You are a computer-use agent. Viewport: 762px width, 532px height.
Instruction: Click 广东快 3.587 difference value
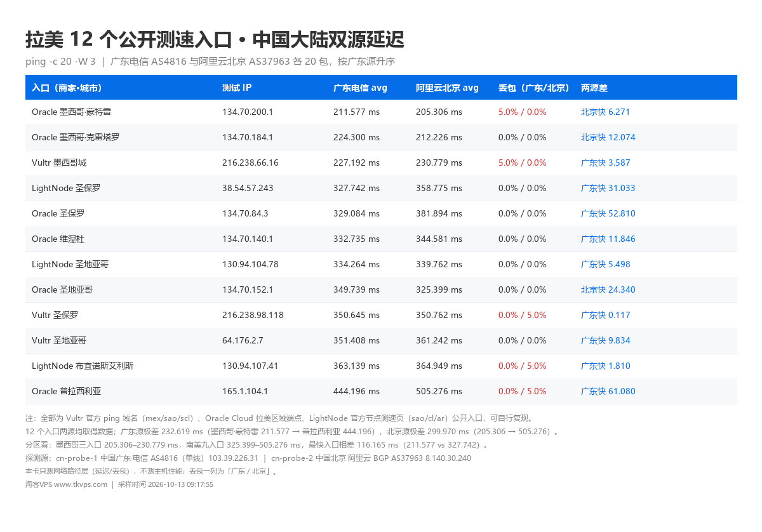click(605, 163)
